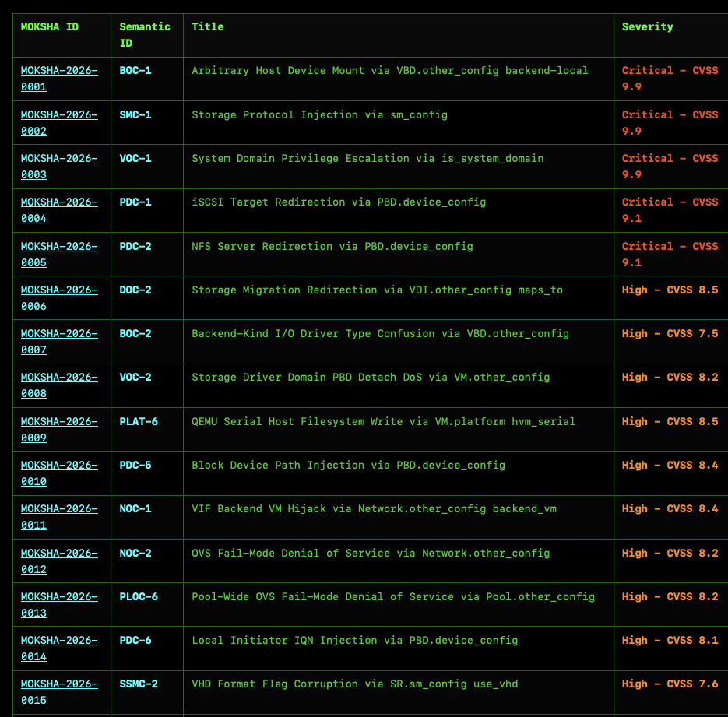Viewport: 728px width, 717px height.
Task: Click title 'Storage Migration Redirection via VDI.other_config maps_to'
Action: tap(377, 290)
